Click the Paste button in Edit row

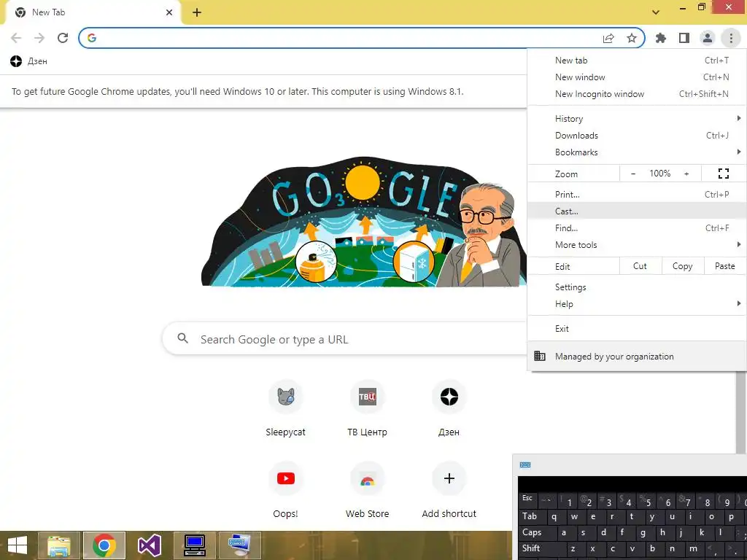(724, 266)
